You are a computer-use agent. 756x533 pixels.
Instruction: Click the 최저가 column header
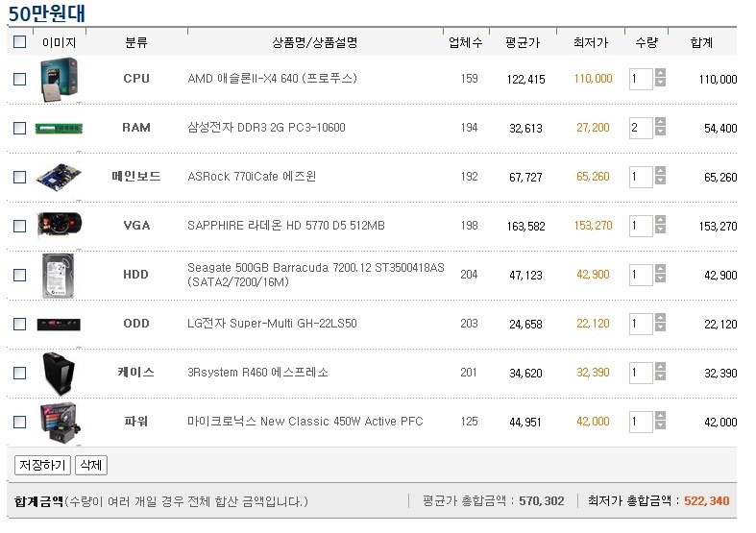(x=591, y=43)
